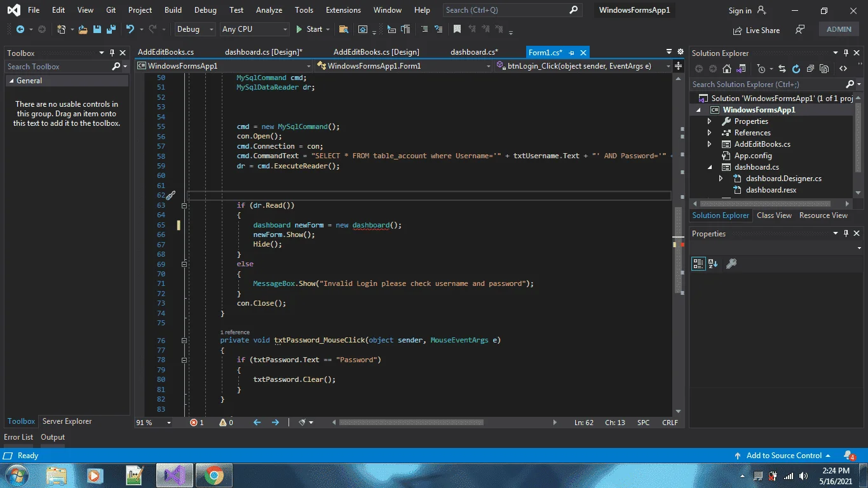Open Chrome from the Windows taskbar
The height and width of the screenshot is (488, 868).
pos(214,475)
